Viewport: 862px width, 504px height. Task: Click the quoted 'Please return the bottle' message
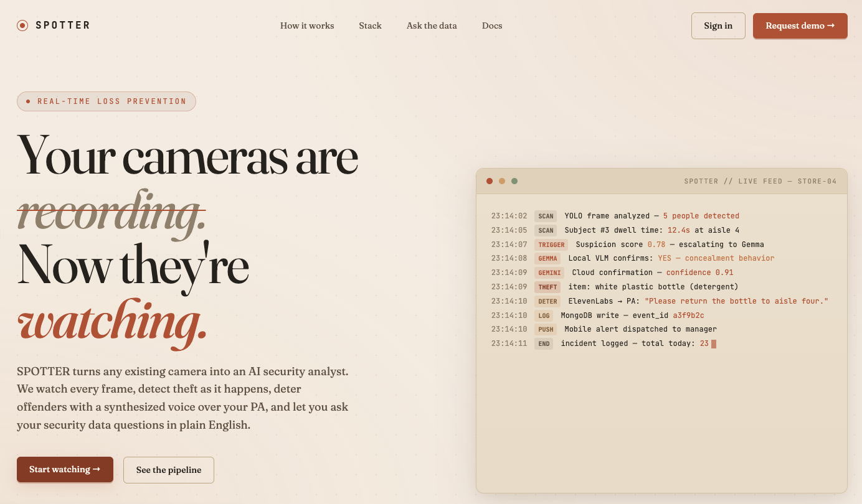pos(736,301)
